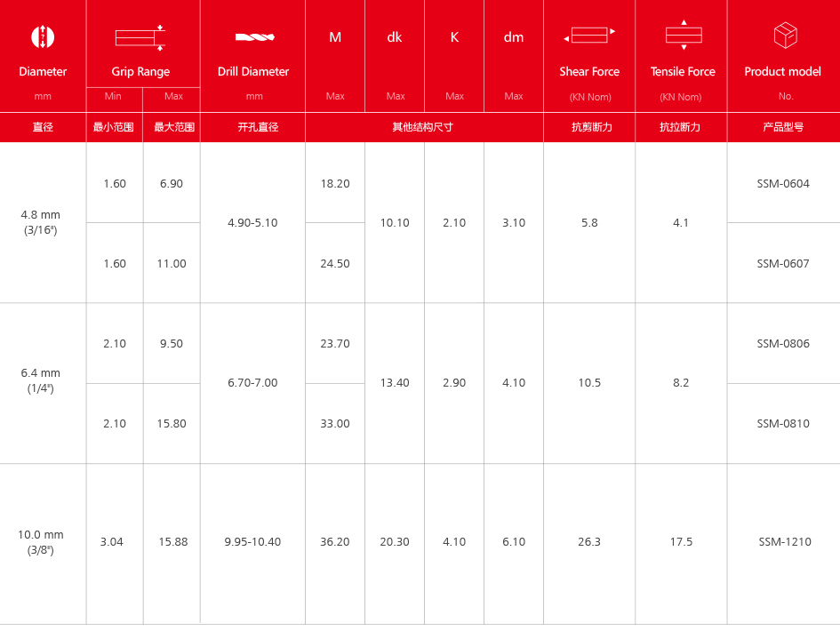Click the drill bit icon
This screenshot has width=840, height=631.
(x=254, y=37)
